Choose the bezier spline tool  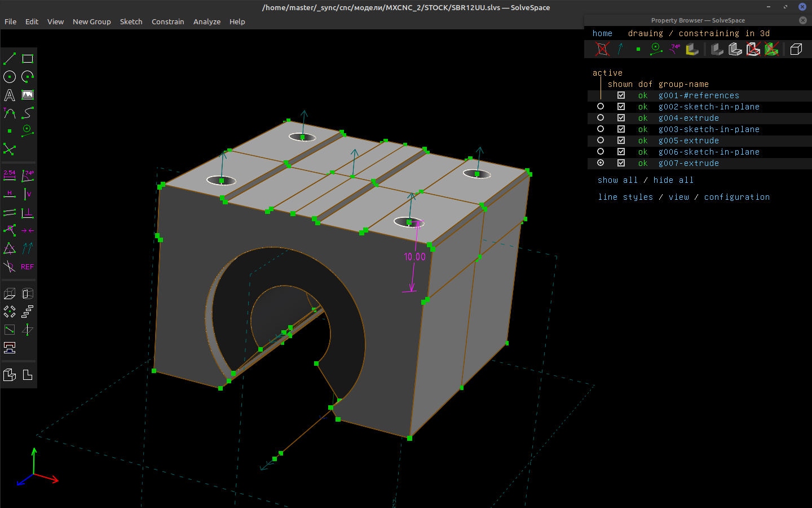coord(28,113)
